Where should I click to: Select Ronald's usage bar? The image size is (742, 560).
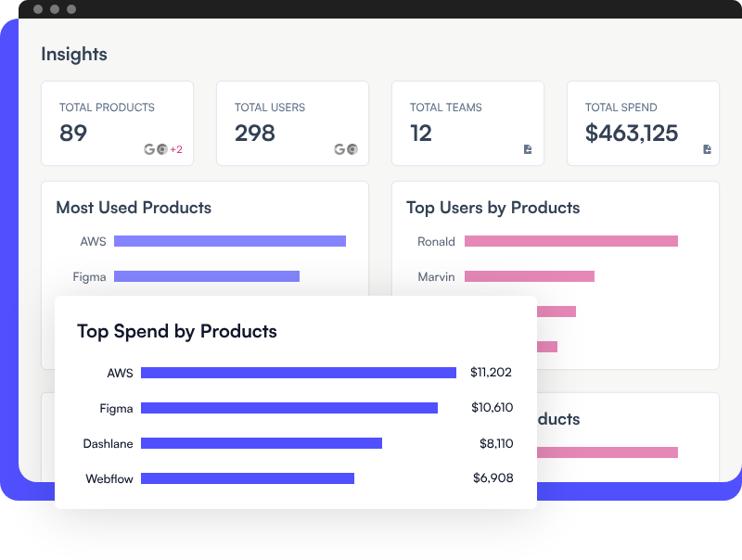click(x=571, y=241)
